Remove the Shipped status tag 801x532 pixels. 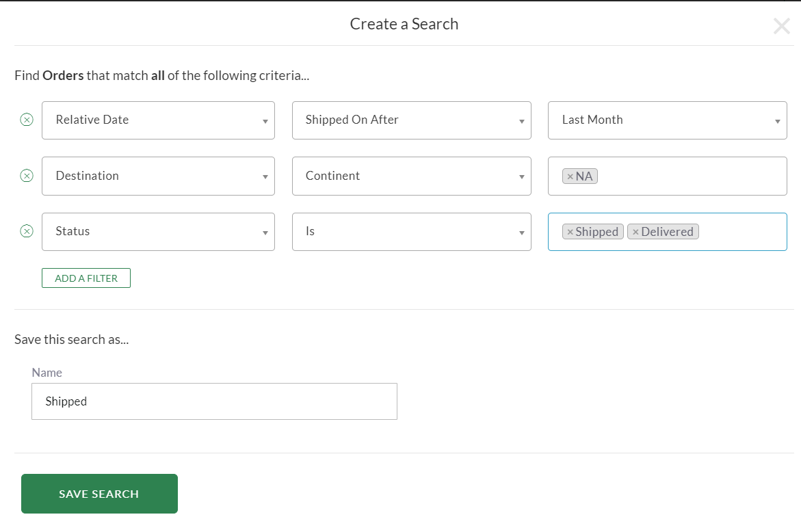pos(570,232)
